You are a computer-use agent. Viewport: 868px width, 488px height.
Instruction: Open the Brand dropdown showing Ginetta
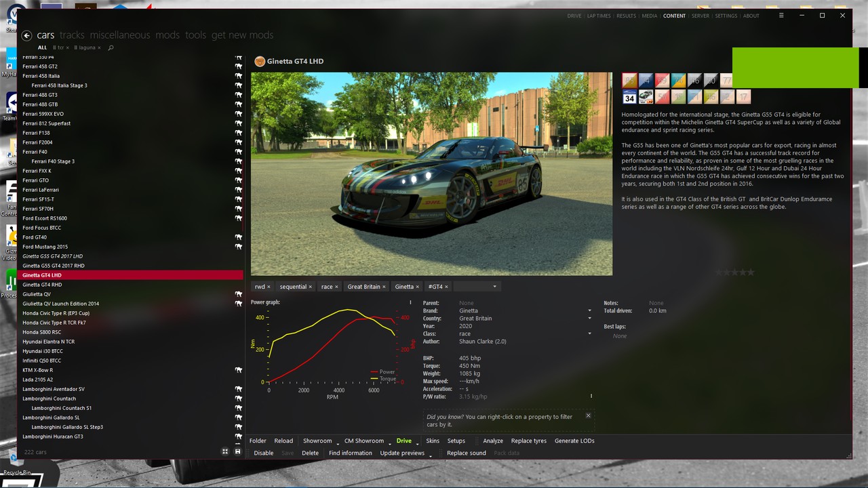click(x=589, y=311)
